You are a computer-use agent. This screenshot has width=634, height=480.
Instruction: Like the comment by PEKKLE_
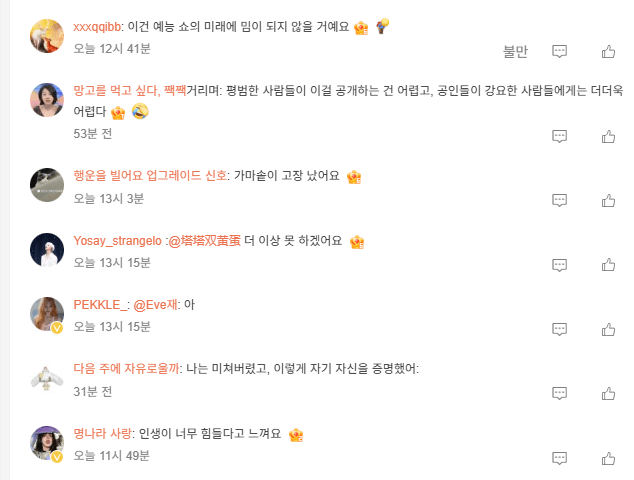(x=608, y=328)
